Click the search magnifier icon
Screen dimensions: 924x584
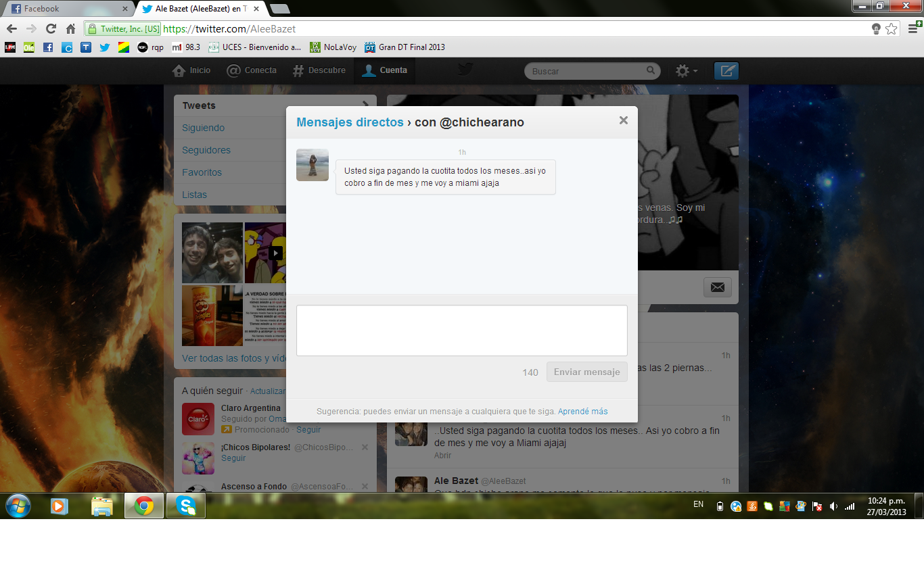tap(651, 70)
